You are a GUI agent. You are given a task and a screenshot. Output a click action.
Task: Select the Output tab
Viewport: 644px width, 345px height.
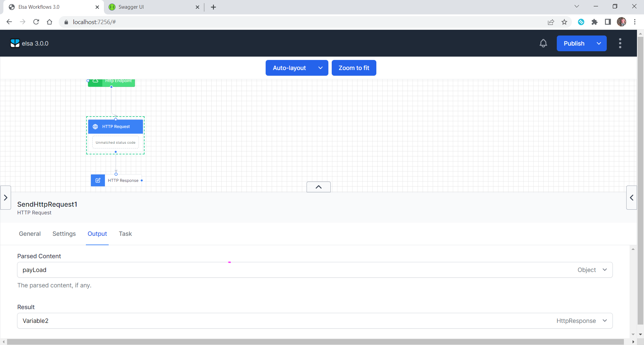tap(97, 234)
